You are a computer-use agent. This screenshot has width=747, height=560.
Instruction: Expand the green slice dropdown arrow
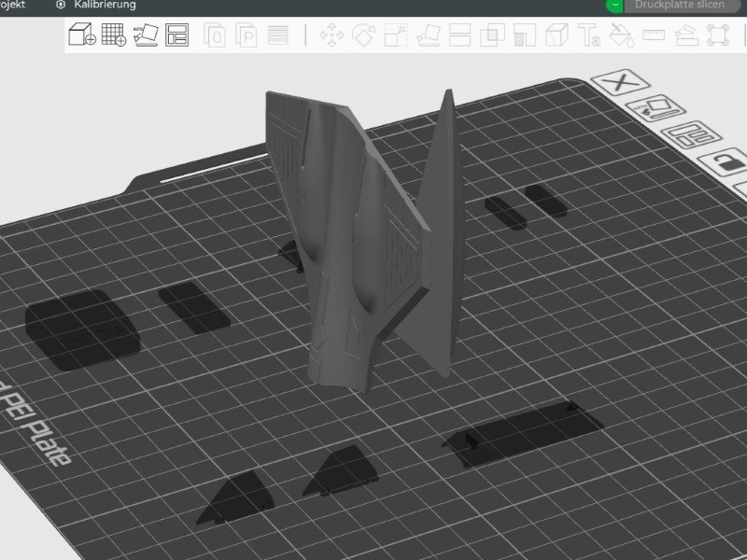(x=615, y=6)
